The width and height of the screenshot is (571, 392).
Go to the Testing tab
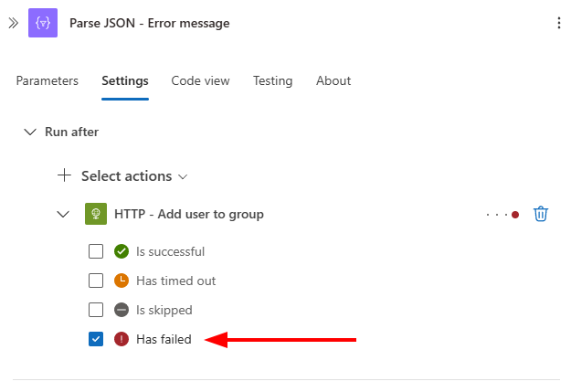click(273, 81)
